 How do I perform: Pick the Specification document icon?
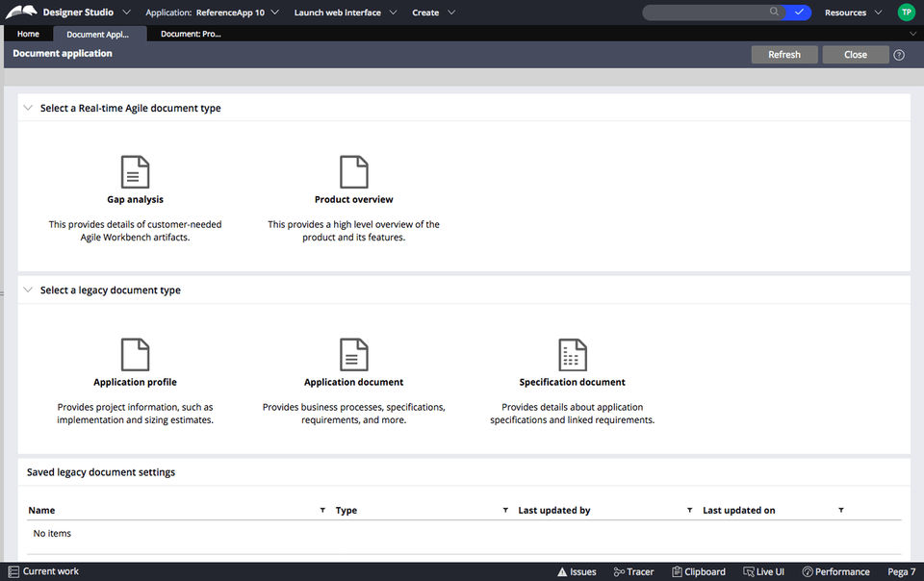click(572, 354)
